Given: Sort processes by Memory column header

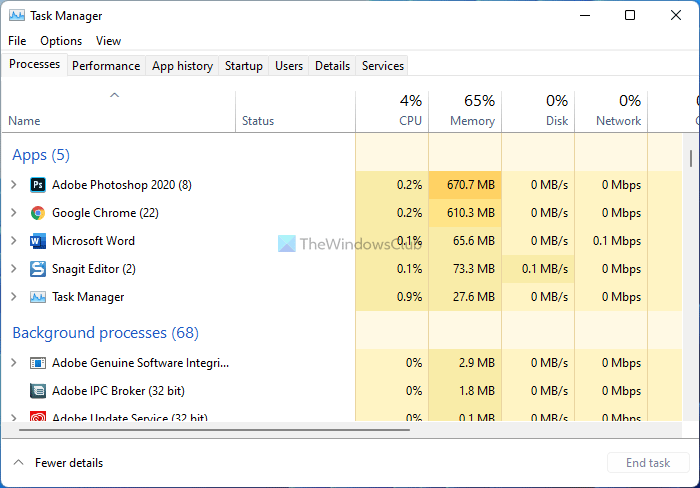Looking at the screenshot, I should (472, 121).
